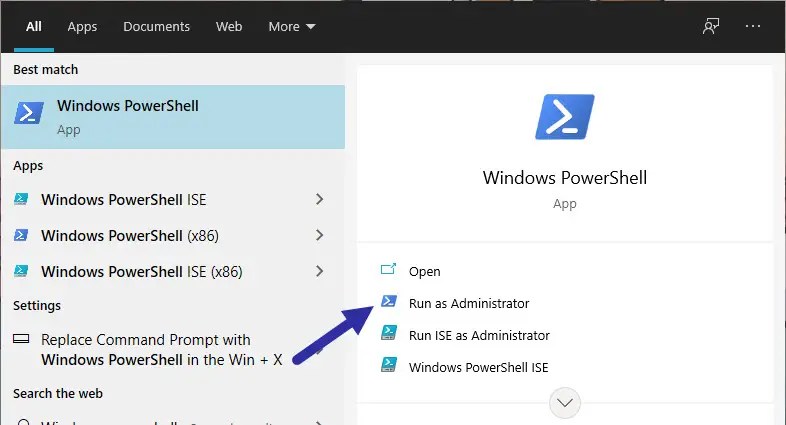Choose Run as Administrator
The width and height of the screenshot is (786, 425).
[x=469, y=303]
